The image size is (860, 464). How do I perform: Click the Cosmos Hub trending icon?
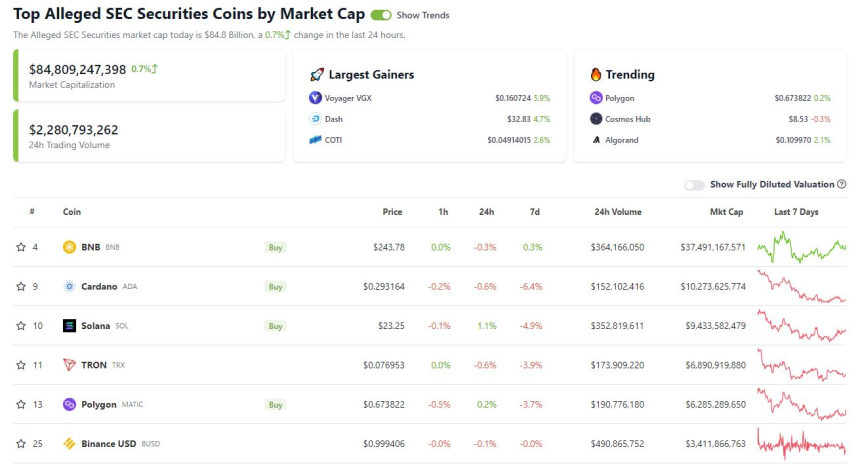[597, 119]
